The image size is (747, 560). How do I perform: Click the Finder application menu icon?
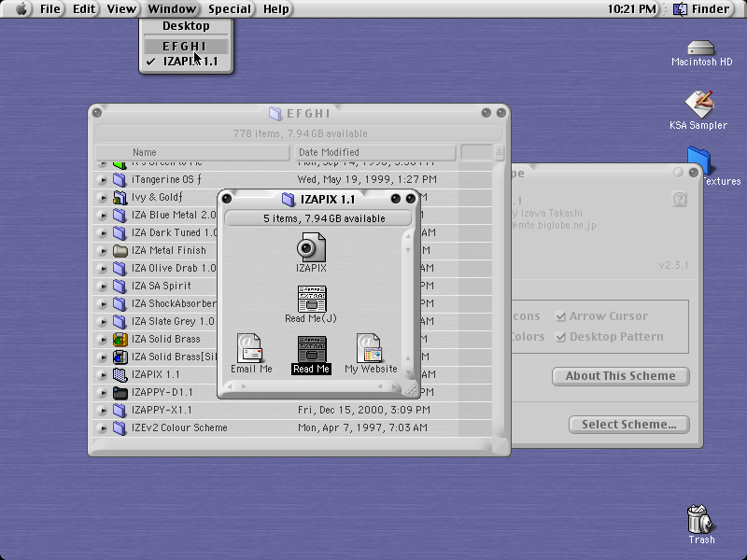(680, 9)
